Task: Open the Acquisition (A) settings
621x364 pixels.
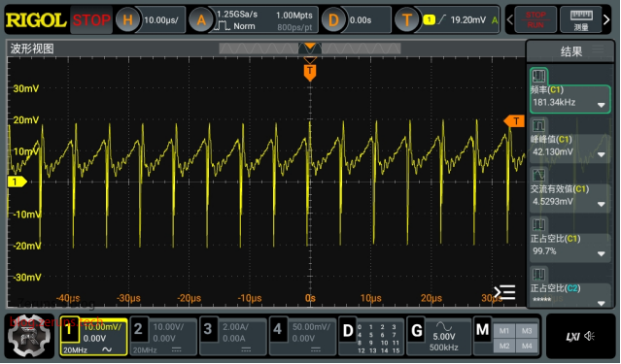Action: point(201,19)
